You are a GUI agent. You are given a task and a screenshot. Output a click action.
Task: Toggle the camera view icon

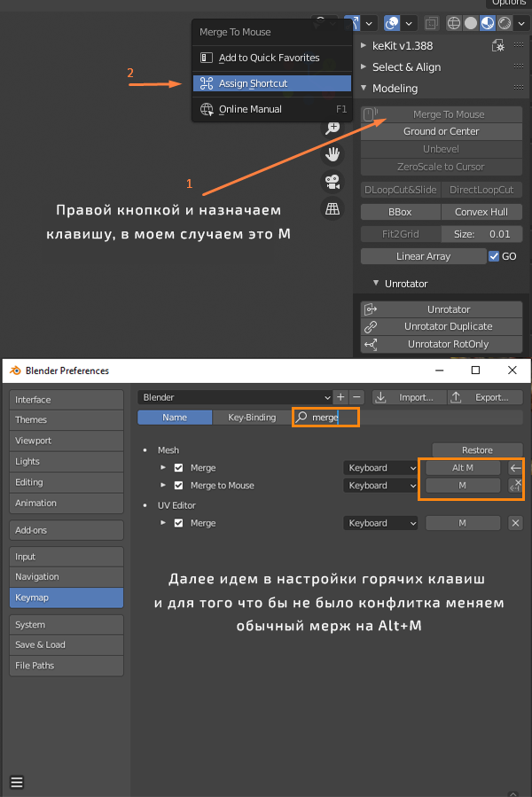[x=332, y=182]
